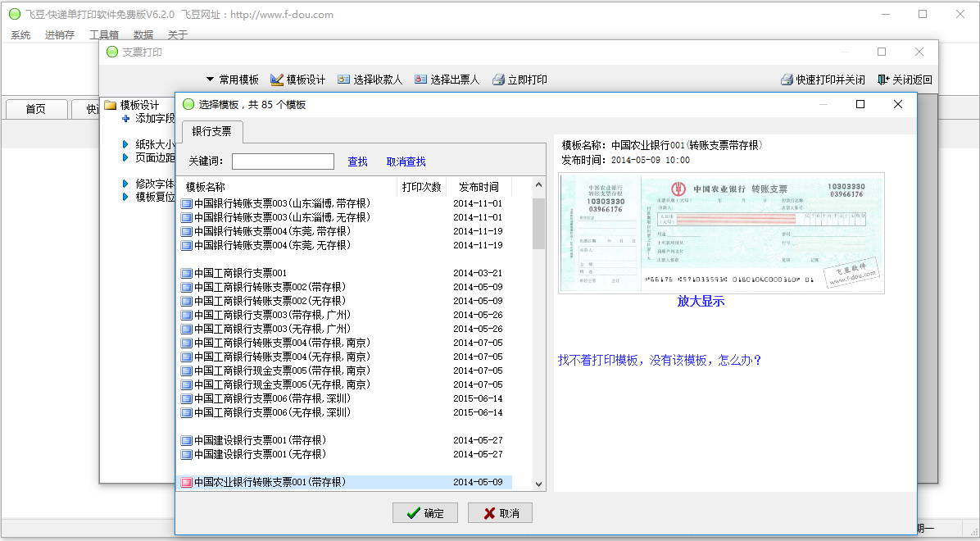Click the red icon of 中国农业银行转账支票001(带存根)

pyautogui.click(x=186, y=482)
